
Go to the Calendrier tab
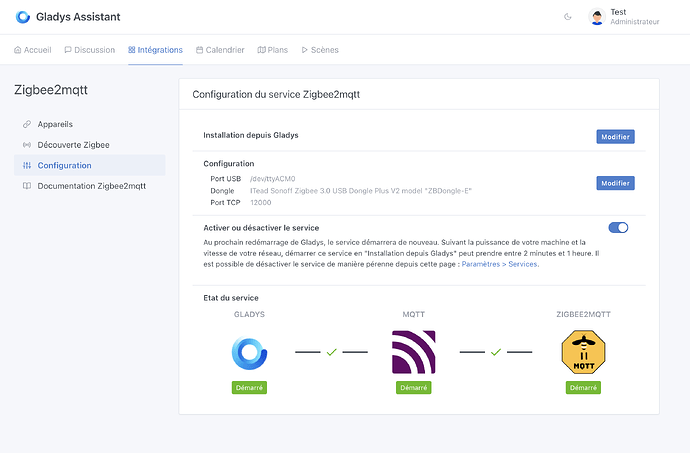point(219,49)
